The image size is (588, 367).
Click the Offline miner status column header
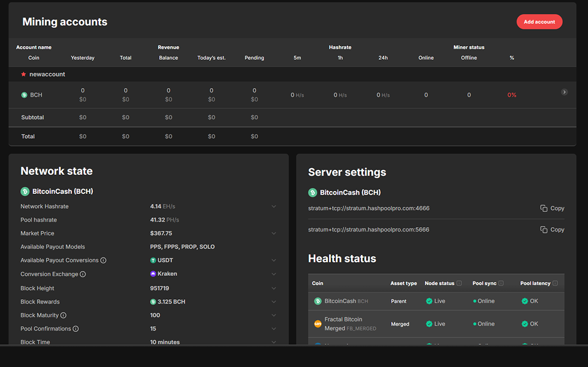(x=469, y=58)
